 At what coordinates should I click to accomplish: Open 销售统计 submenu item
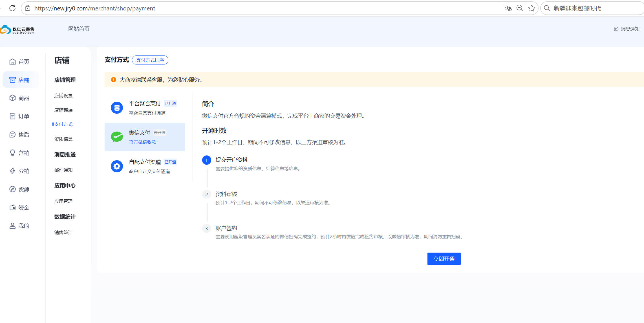point(63,233)
